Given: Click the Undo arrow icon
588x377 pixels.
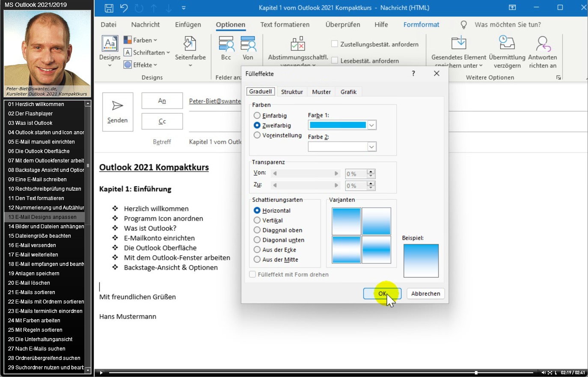Looking at the screenshot, I should (124, 8).
